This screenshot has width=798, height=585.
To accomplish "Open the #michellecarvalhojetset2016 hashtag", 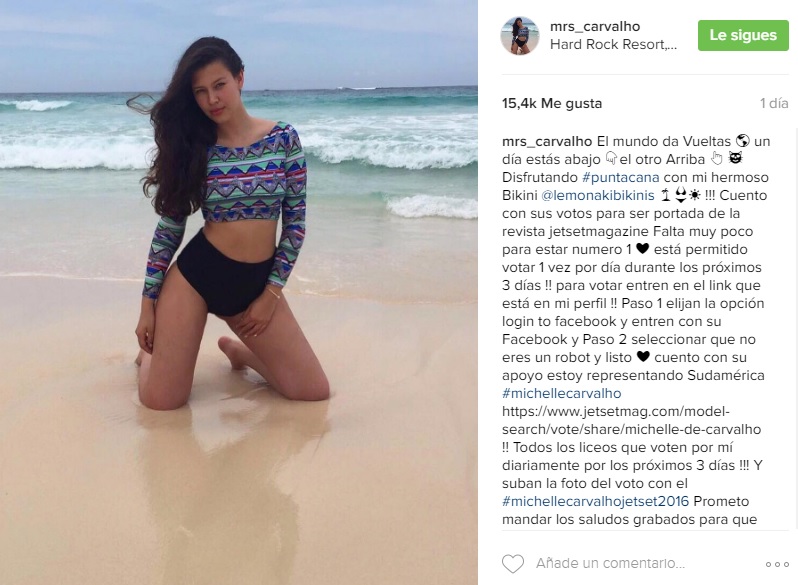I will [595, 501].
